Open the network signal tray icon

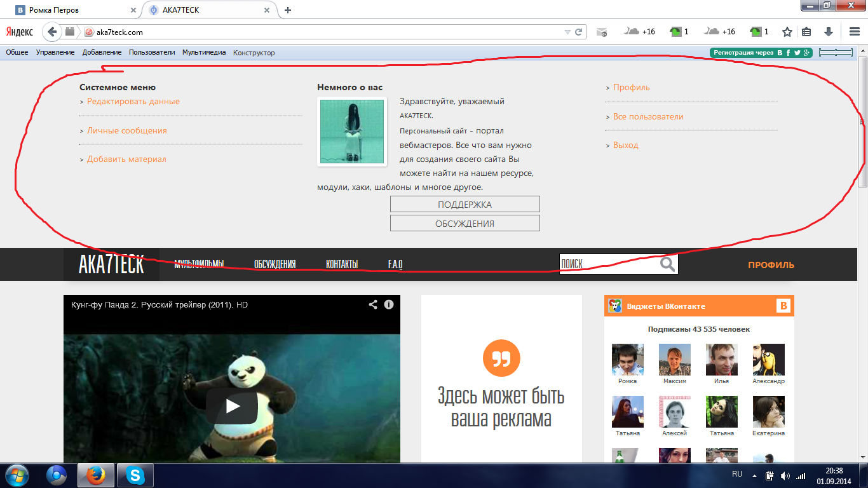(x=801, y=475)
